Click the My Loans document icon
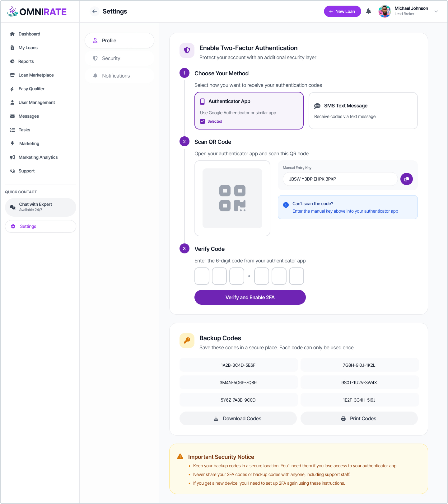This screenshot has width=448, height=504. (x=12, y=48)
